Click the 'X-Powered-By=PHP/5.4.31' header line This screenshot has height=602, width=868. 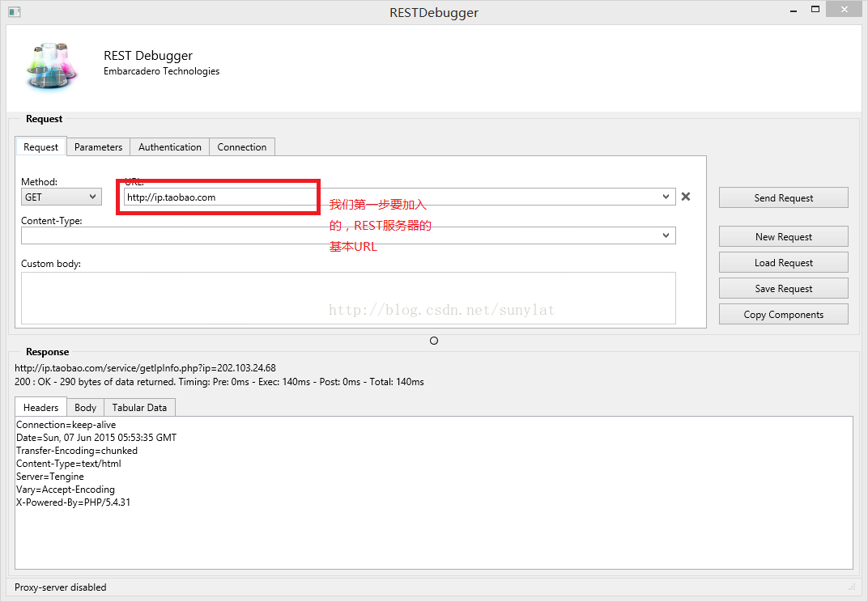pyautogui.click(x=73, y=502)
